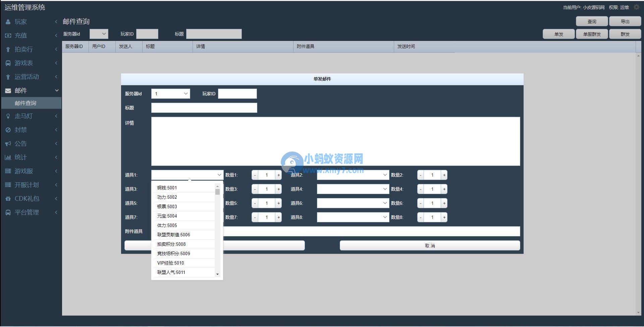Image resolution: width=644 pixels, height=327 pixels.
Task: Expand the 游戏表 section via its chevron
Action: pyautogui.click(x=56, y=63)
